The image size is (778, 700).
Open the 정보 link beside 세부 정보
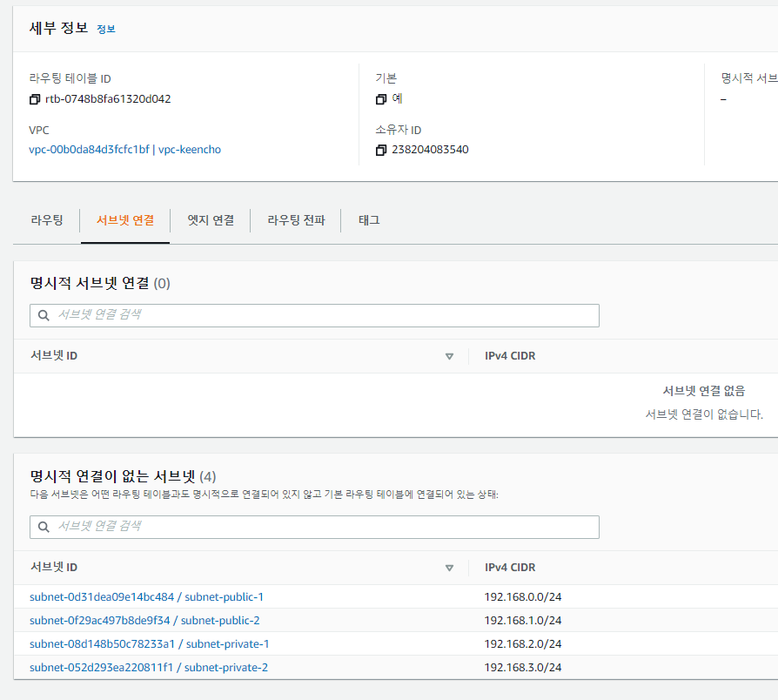pos(106,29)
